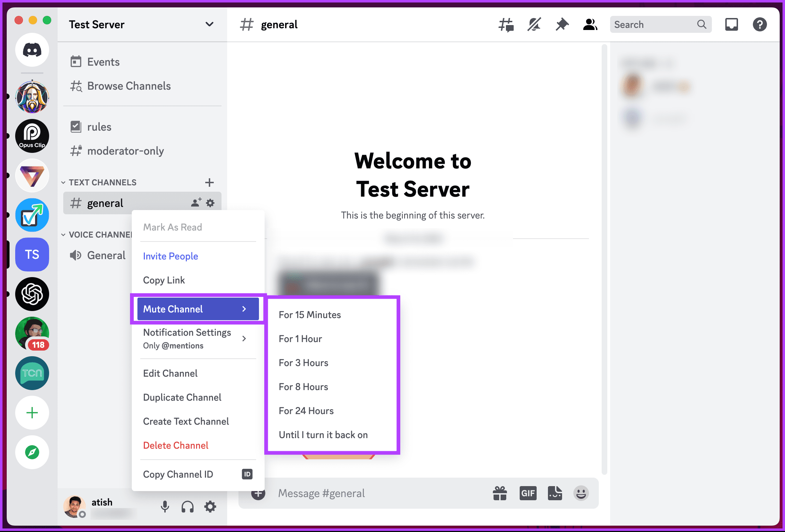Open Threads icon in channel header

coord(506,25)
